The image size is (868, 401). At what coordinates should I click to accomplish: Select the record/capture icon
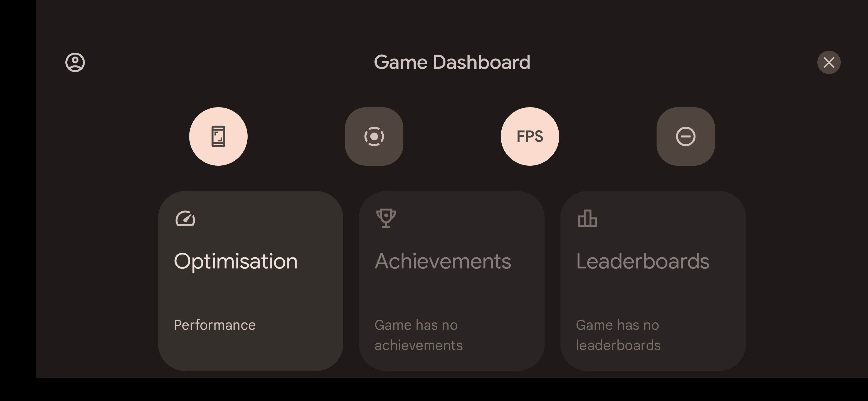click(x=374, y=136)
